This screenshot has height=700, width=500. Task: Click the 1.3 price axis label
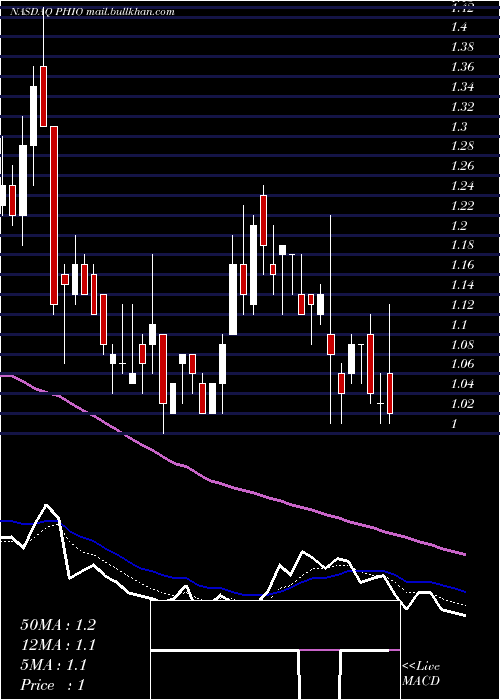pos(459,126)
